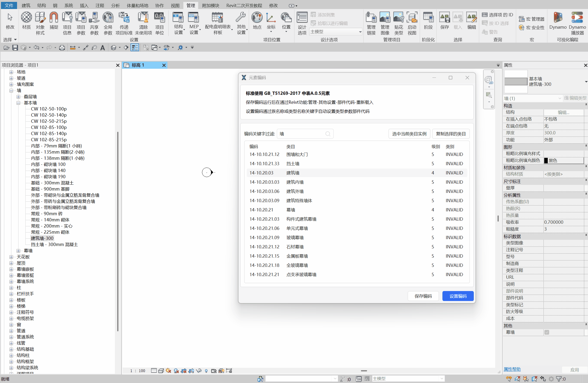Select 建筑墙-300 in project browser
Screen dimensions: 588x383
[42, 238]
